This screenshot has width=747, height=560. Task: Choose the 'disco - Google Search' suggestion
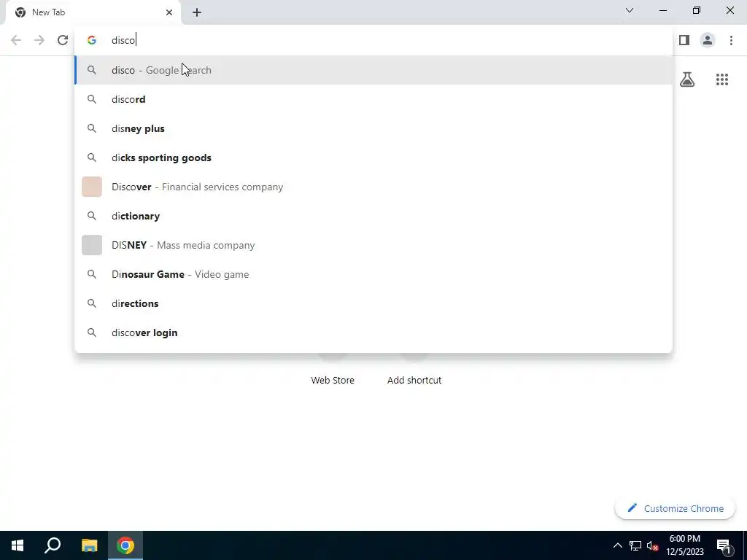pos(374,70)
